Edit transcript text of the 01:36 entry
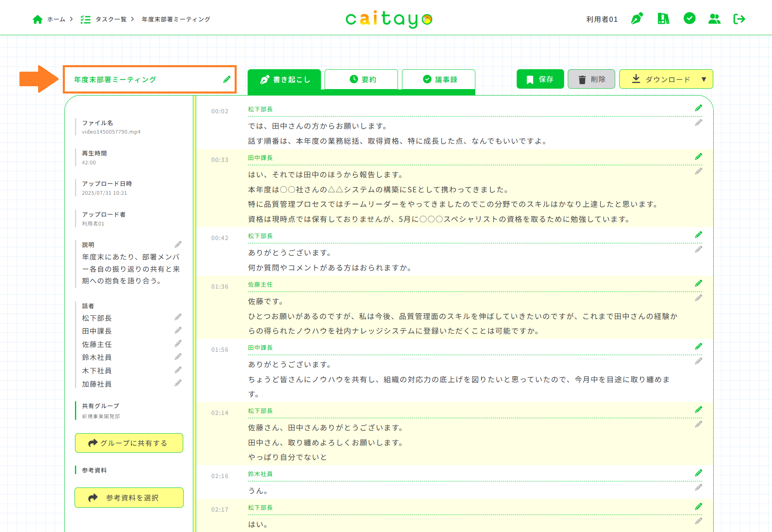Viewport: 772px width, 532px height. click(x=698, y=298)
